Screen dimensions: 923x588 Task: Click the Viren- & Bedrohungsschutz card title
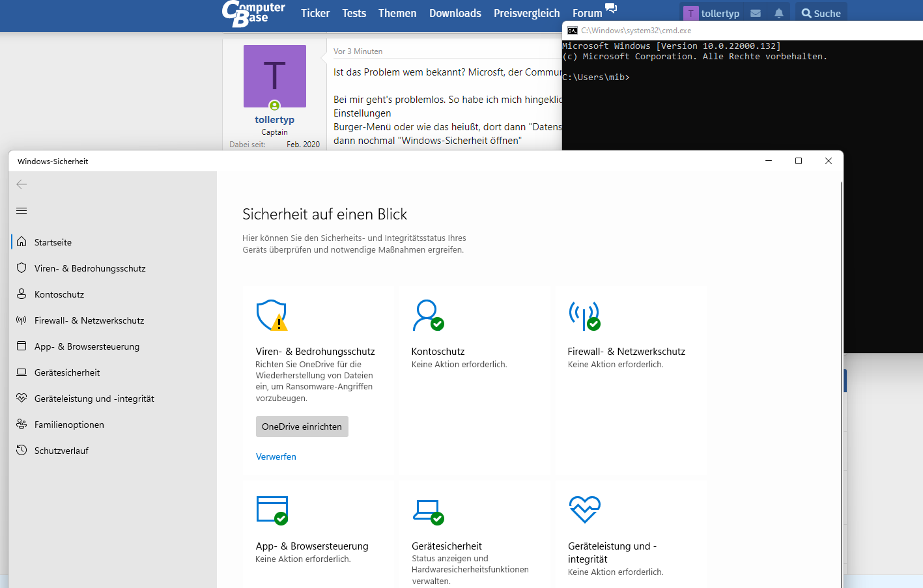point(315,352)
